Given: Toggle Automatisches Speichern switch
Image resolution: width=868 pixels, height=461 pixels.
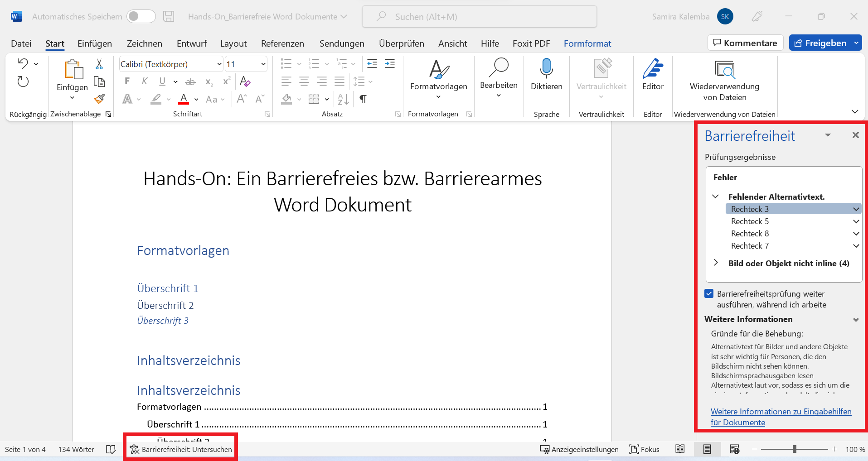Looking at the screenshot, I should (x=141, y=16).
